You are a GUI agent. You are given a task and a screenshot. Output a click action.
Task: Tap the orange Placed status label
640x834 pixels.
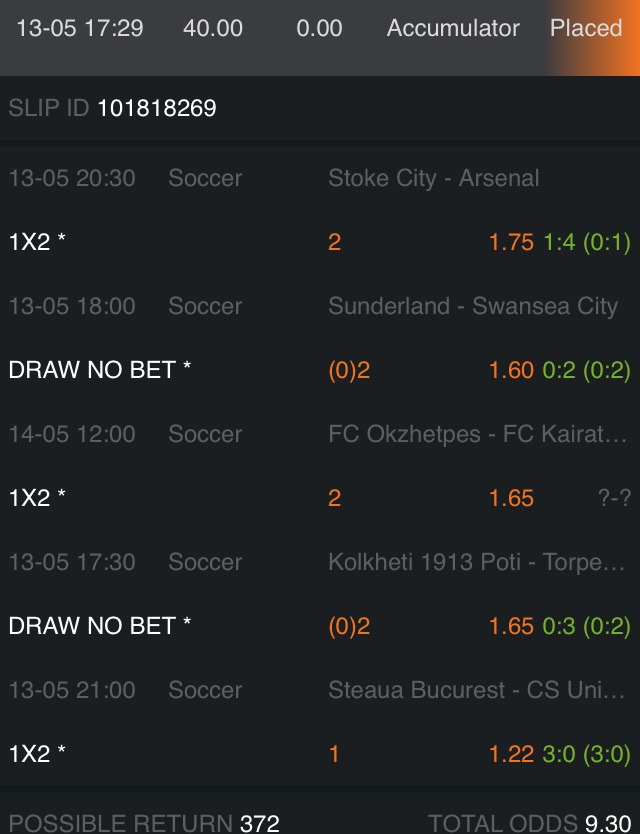[x=586, y=28]
